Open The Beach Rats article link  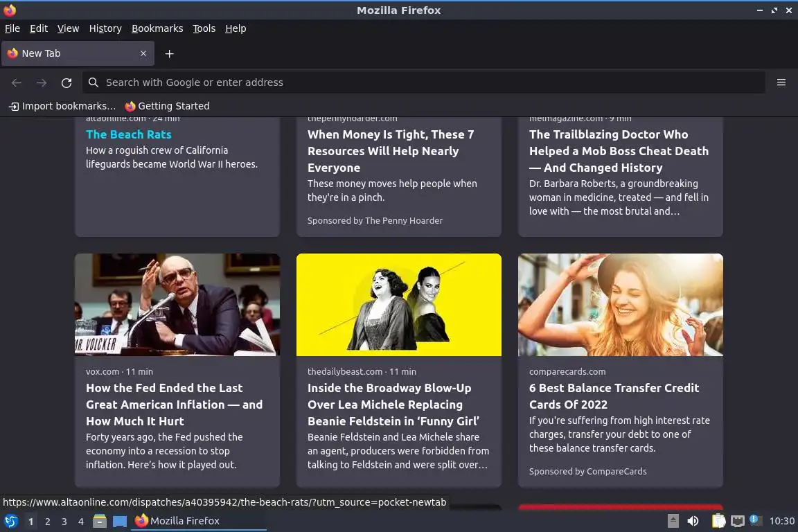point(129,134)
